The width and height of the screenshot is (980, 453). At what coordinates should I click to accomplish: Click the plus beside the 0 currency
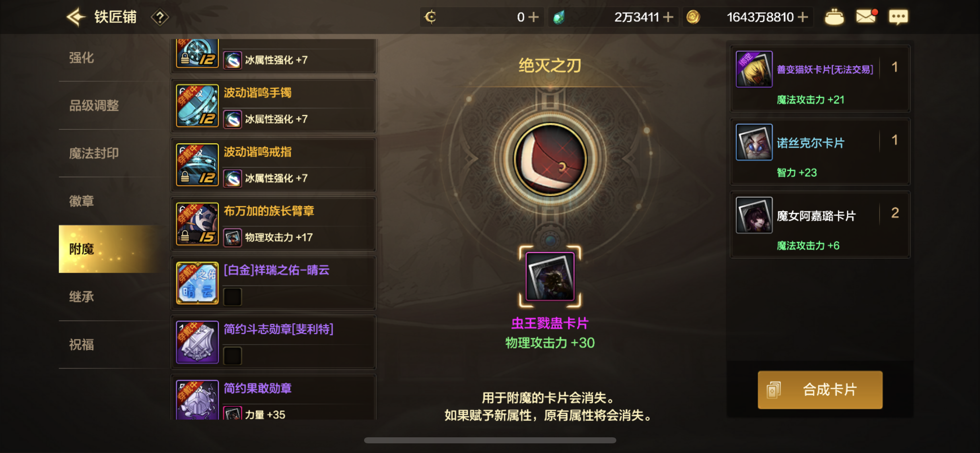533,17
